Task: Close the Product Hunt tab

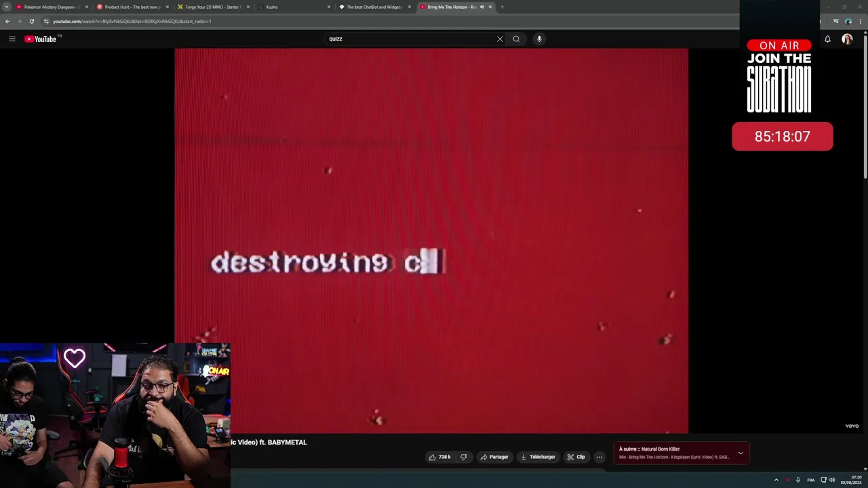Action: point(167,7)
